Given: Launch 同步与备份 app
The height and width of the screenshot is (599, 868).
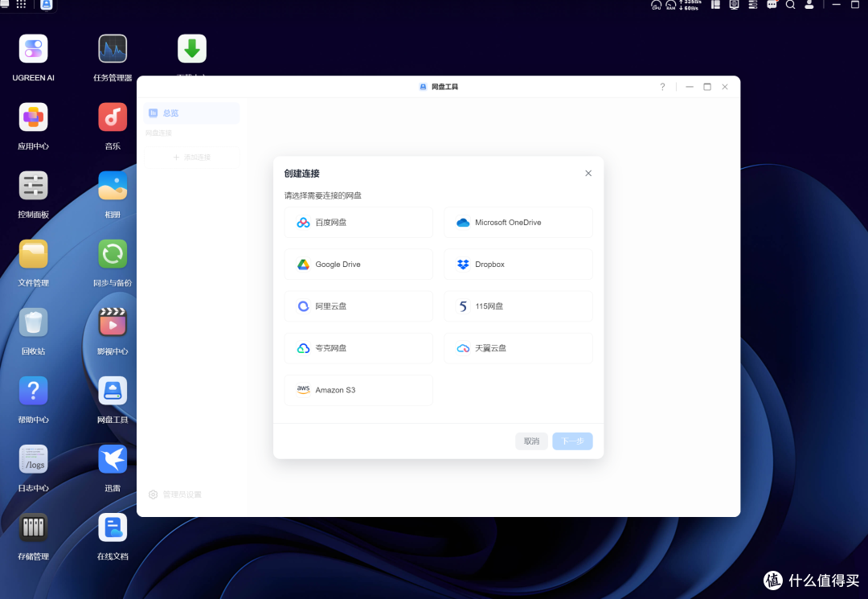Looking at the screenshot, I should coord(113,254).
